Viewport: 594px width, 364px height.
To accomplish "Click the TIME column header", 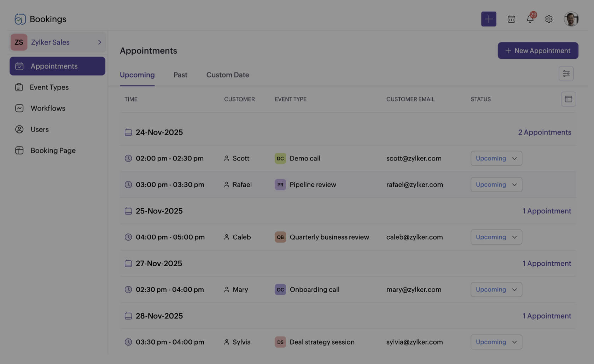I will coord(131,99).
